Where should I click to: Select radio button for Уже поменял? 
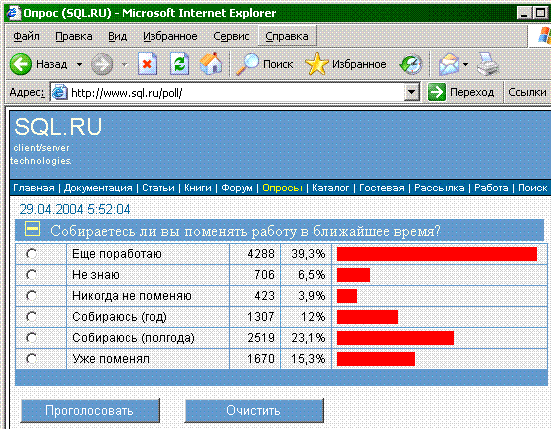point(32,359)
